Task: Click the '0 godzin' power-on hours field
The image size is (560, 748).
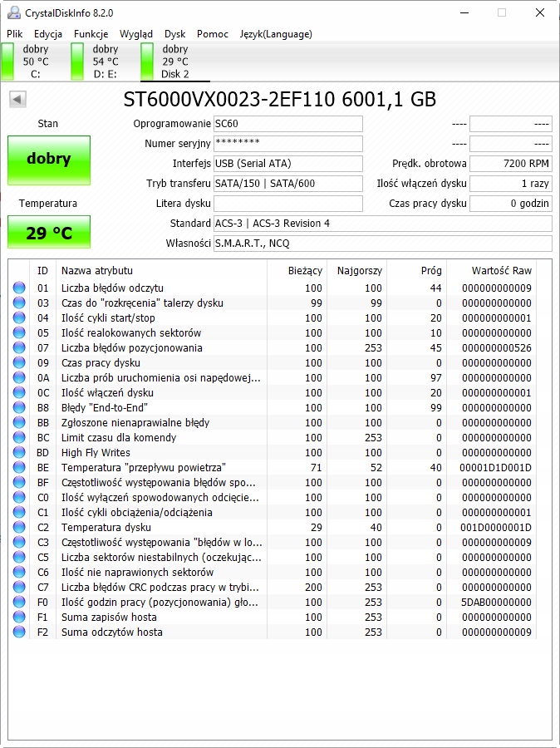Action: [510, 204]
